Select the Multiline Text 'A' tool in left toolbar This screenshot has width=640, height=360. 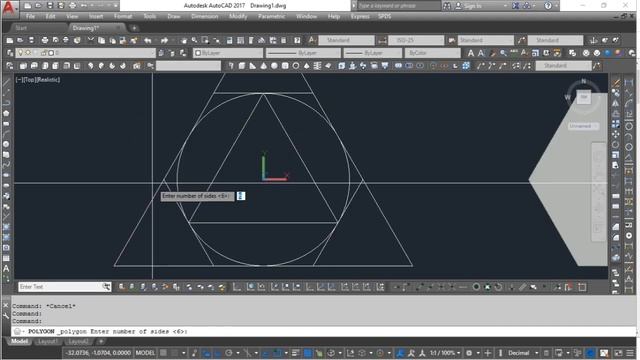point(6,269)
